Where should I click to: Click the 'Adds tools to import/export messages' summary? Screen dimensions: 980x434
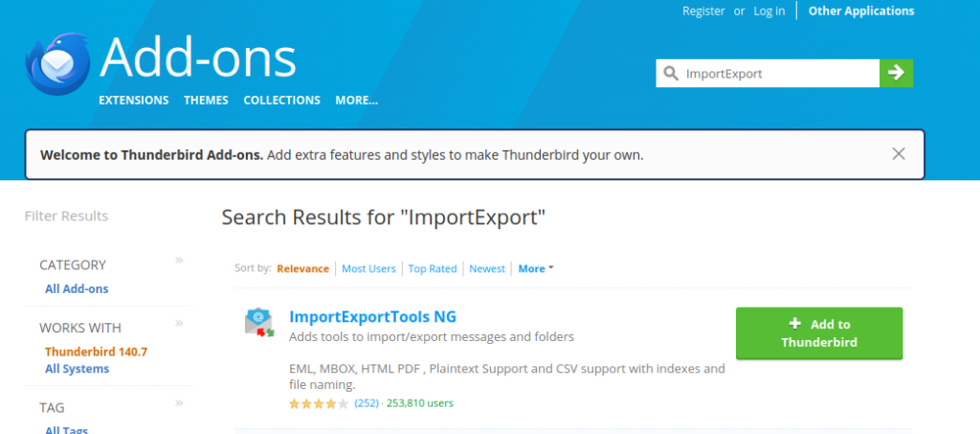[432, 337]
